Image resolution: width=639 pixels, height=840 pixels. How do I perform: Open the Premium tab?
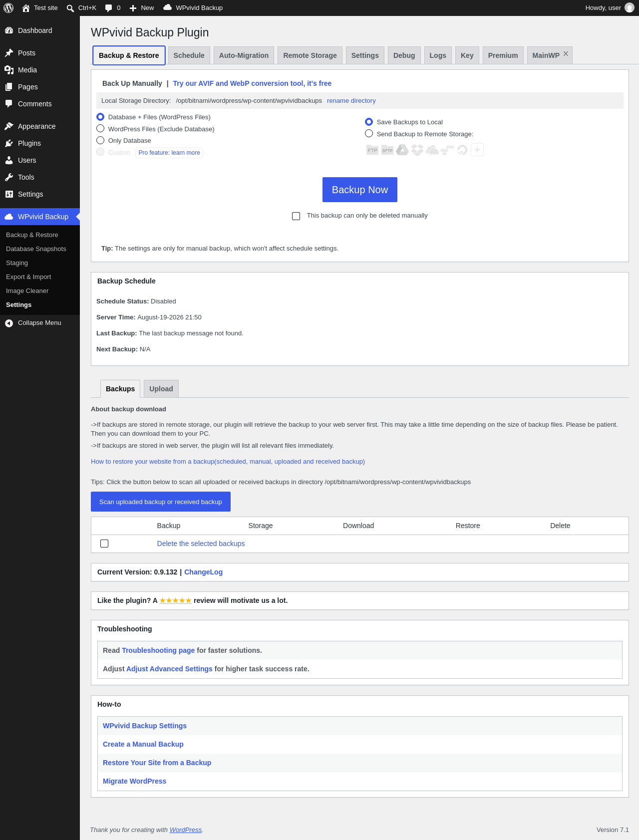(x=503, y=55)
